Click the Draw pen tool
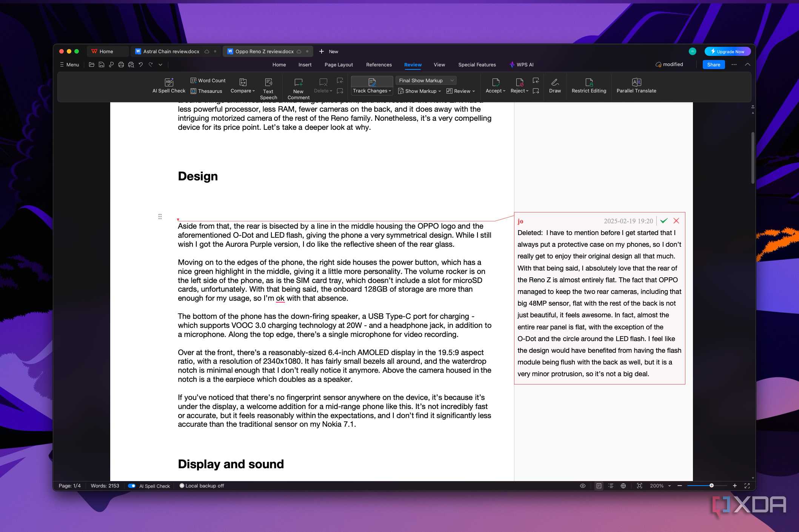799x532 pixels. [555, 86]
